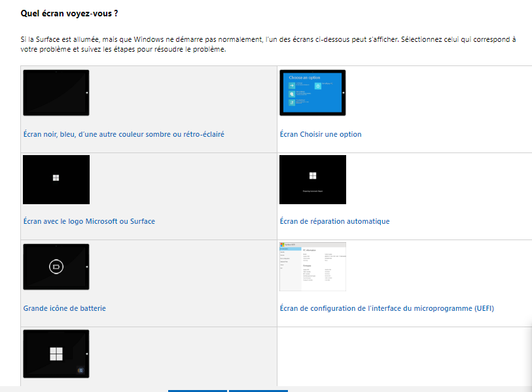Image resolution: width=532 pixels, height=392 pixels.
Task: Select the small Windows logo screen thumbnail
Action: tap(56, 179)
